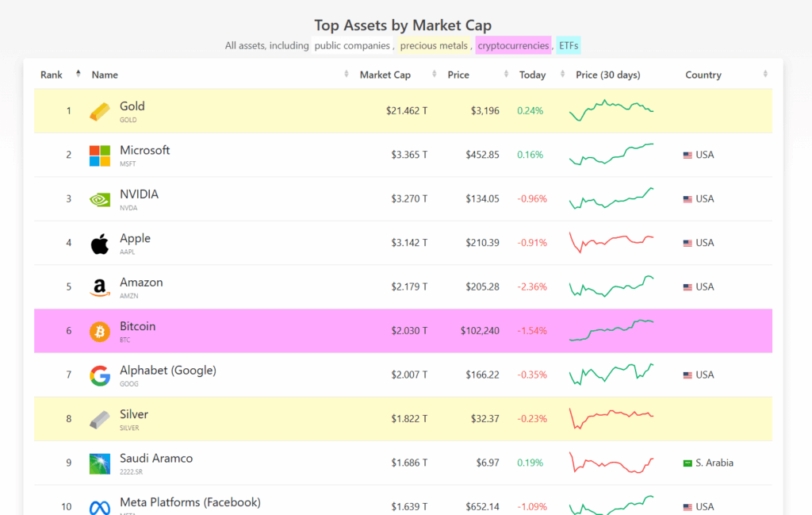Open the Saudi Aramco company page

pyautogui.click(x=156, y=459)
